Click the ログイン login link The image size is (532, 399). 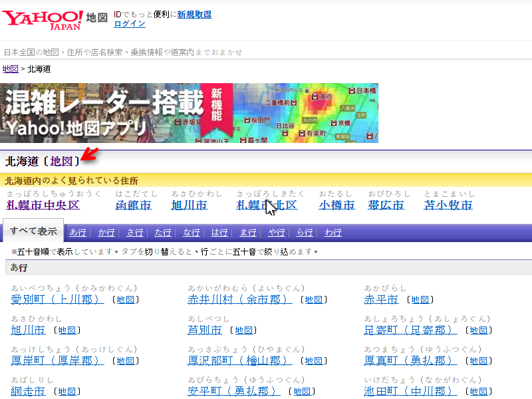[x=130, y=24]
